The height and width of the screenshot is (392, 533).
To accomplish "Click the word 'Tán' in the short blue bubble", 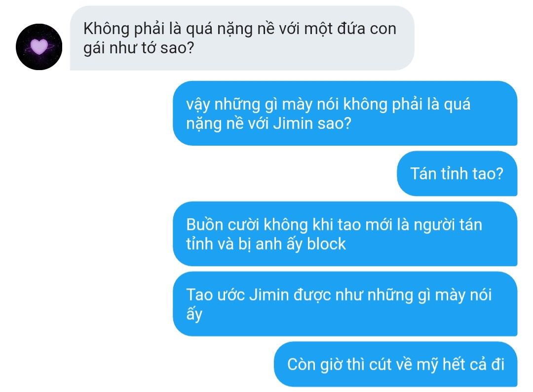I will coord(422,173).
